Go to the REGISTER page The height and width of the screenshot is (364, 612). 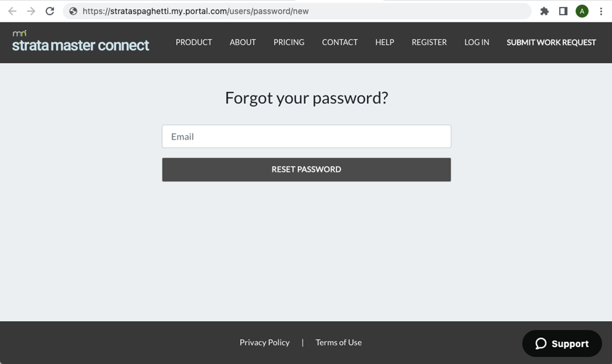(x=429, y=42)
